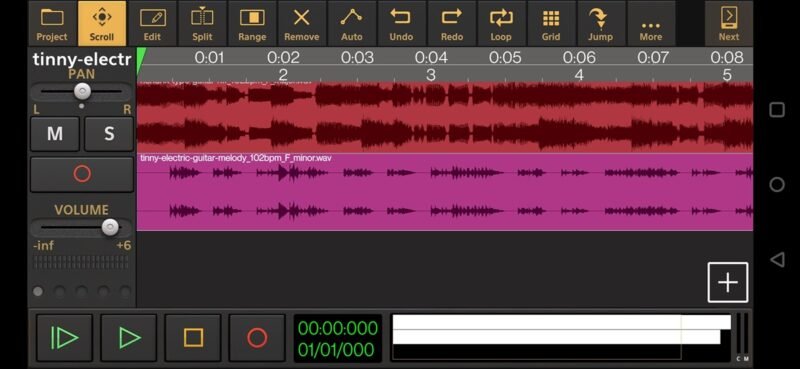This screenshot has height=369, width=800.
Task: Click the PAN slider knob
Action: tap(82, 91)
